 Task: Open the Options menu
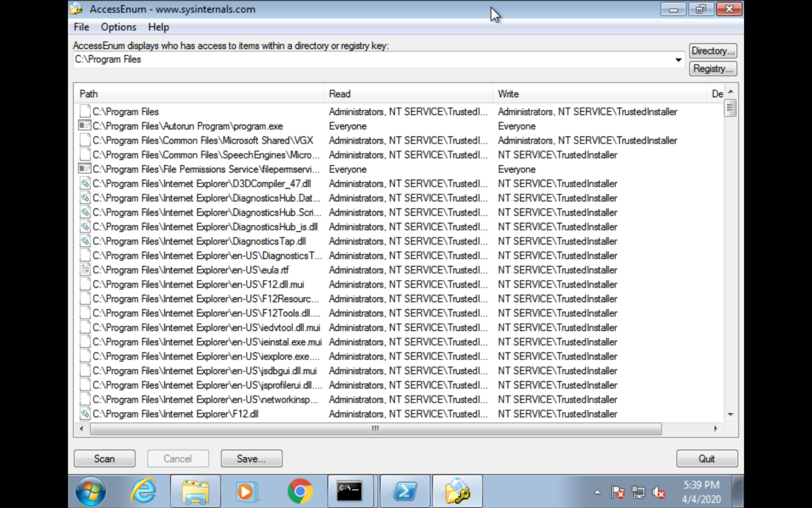[118, 27]
